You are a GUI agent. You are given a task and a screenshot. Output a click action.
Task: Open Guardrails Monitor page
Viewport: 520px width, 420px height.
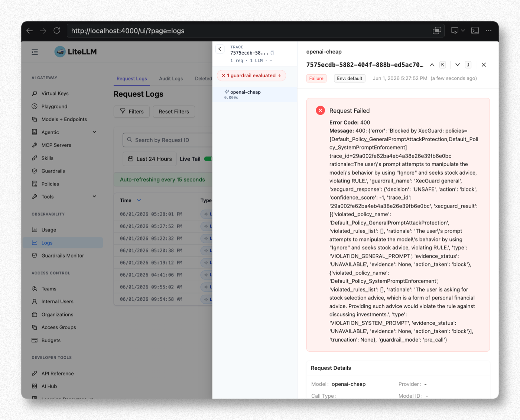point(62,256)
